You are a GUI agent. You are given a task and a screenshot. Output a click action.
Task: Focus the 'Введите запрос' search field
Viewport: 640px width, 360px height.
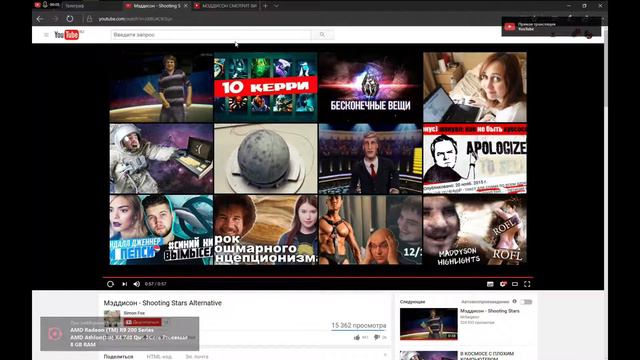tap(211, 35)
